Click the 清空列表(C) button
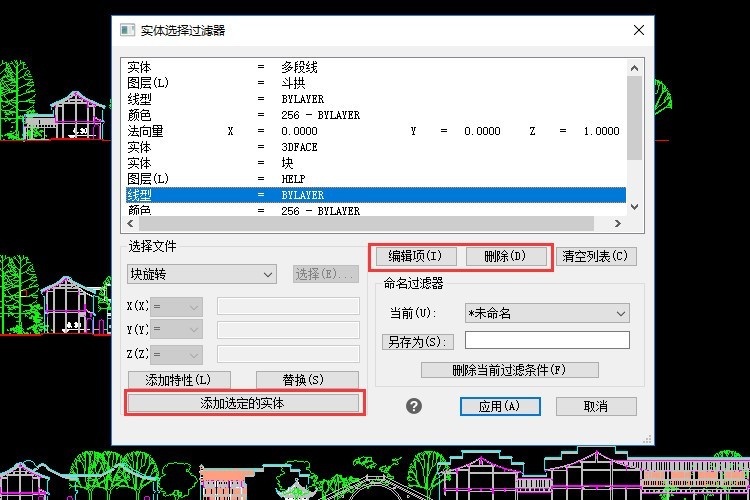The width and height of the screenshot is (750, 500). [596, 256]
